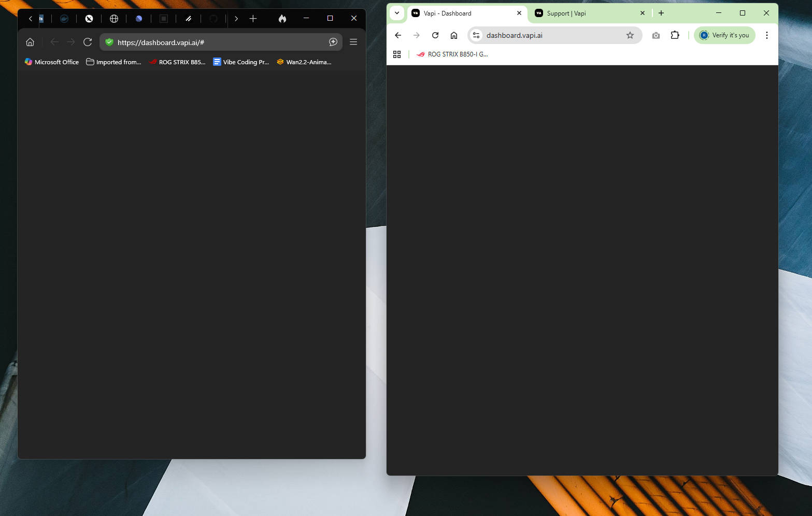
Task: Open a new tab in Chrome
Action: point(661,13)
